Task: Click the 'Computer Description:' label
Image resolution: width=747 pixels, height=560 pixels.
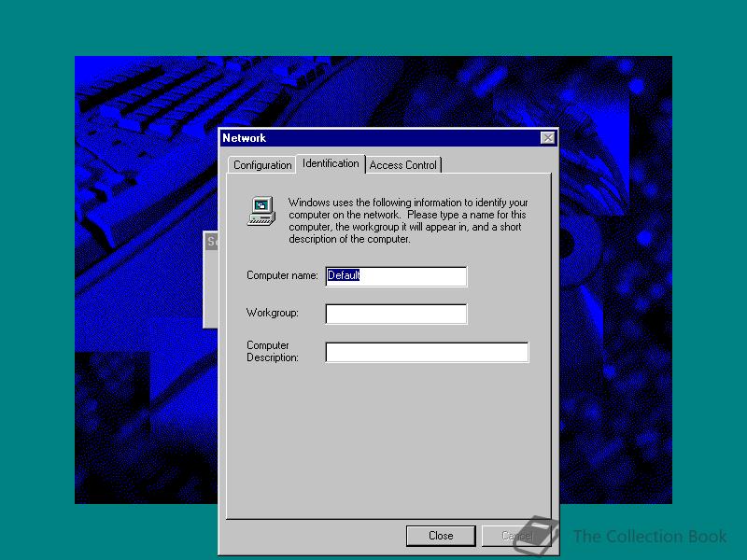Action: pyautogui.click(x=272, y=352)
